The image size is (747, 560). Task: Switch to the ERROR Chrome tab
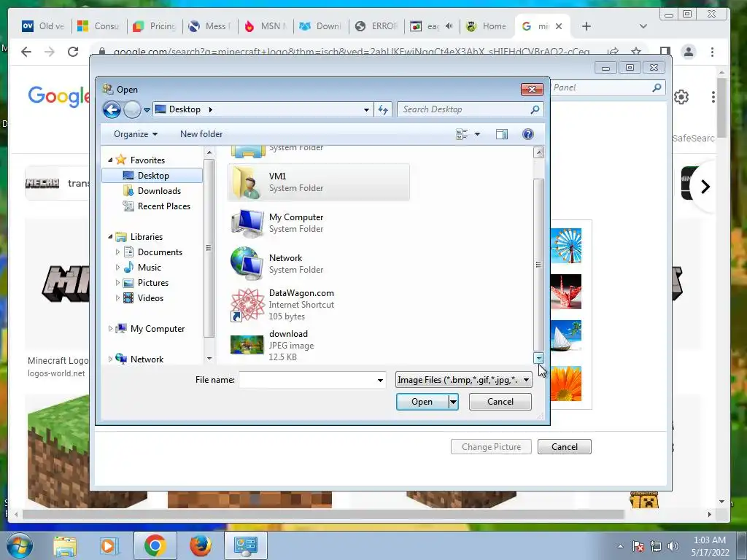click(376, 26)
